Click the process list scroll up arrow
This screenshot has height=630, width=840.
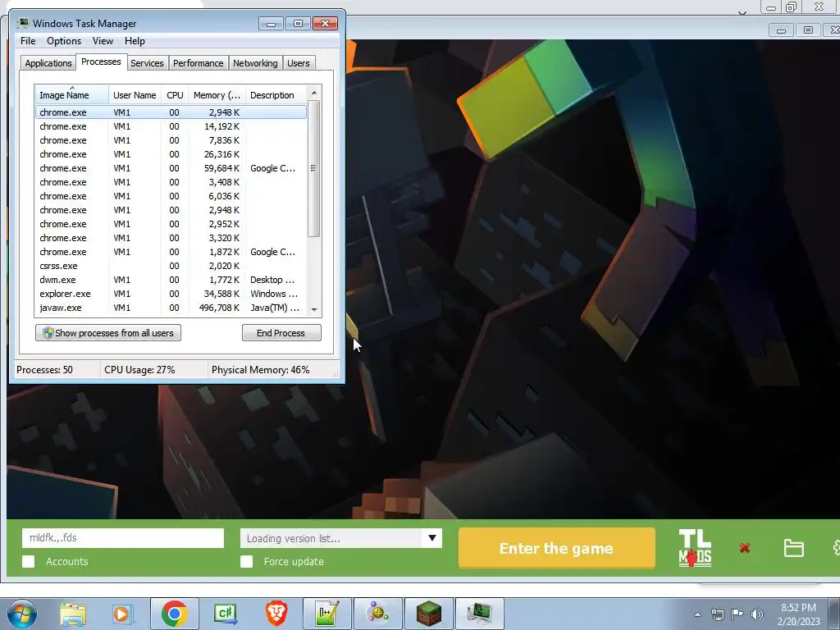pyautogui.click(x=314, y=93)
